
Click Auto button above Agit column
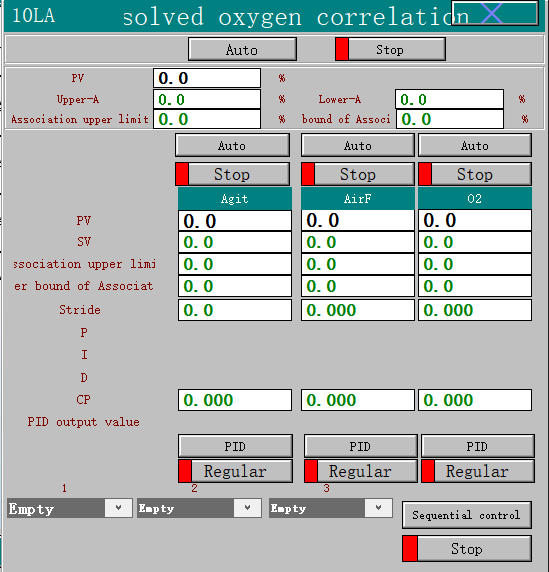232,145
